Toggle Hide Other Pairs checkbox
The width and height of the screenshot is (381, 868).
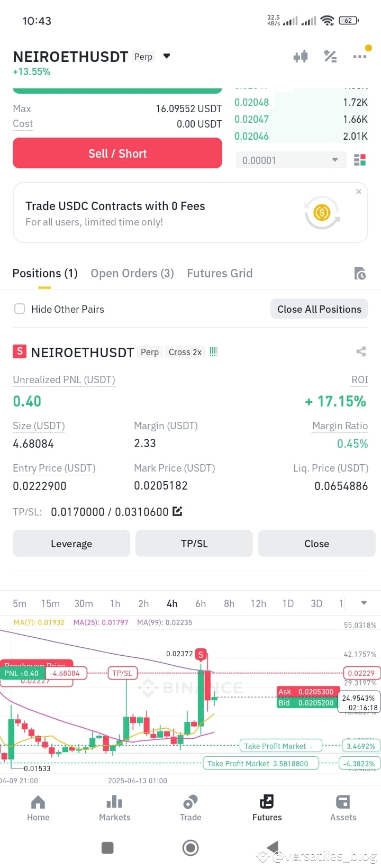(20, 309)
